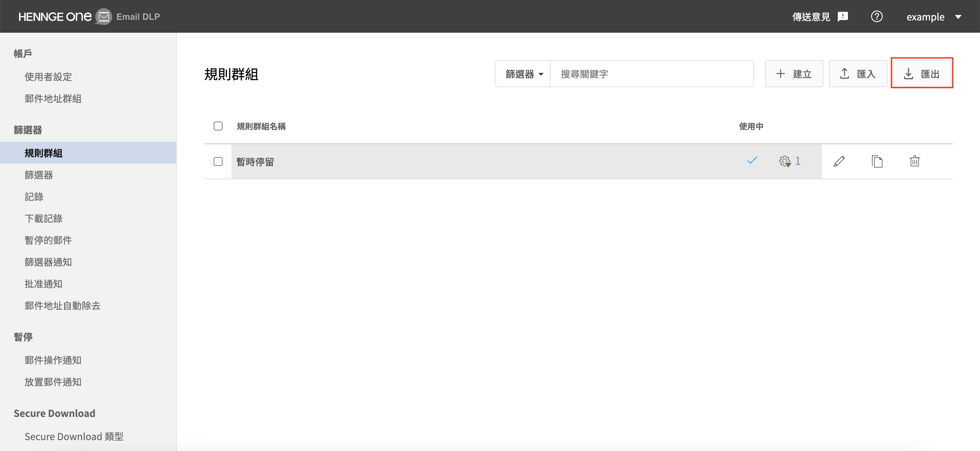The height and width of the screenshot is (451, 980).
Task: Open 批准通知 in sidebar
Action: 43,284
